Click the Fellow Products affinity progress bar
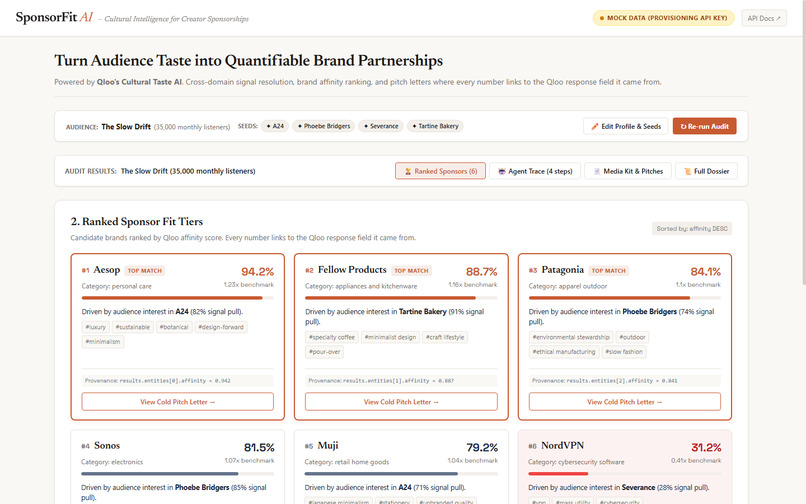Viewport: 806px width, 504px height. coord(401,298)
